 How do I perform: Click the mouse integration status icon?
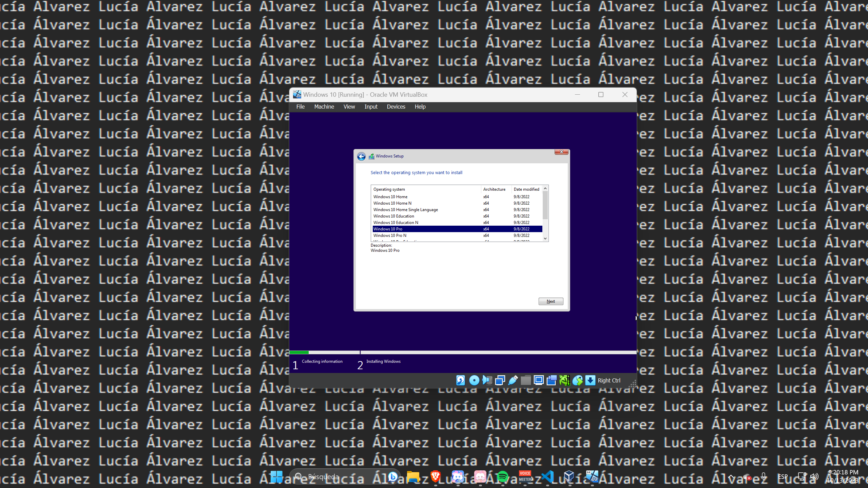(x=577, y=380)
